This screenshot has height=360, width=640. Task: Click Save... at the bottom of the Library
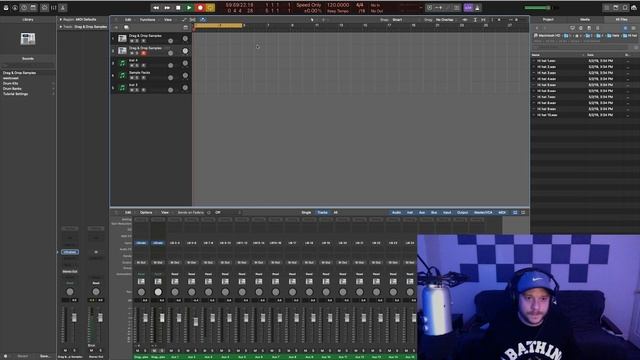45,356
